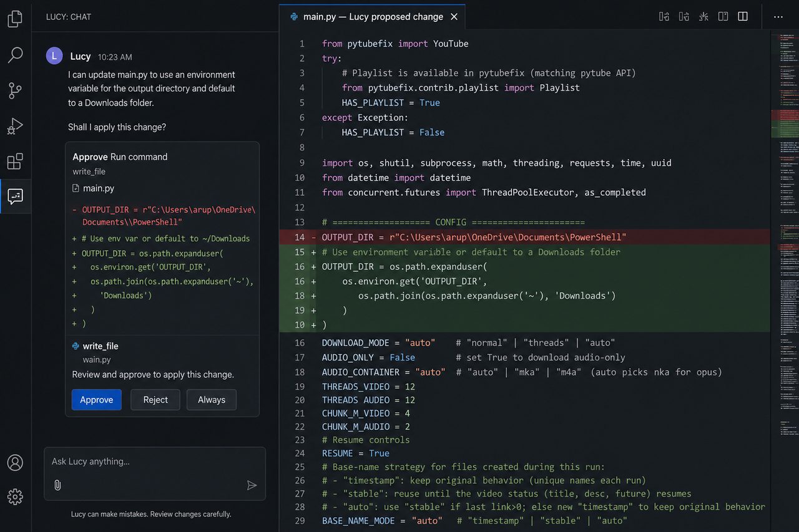
Task: Click the 'Shall I apply this change?' message line
Action: click(x=117, y=127)
